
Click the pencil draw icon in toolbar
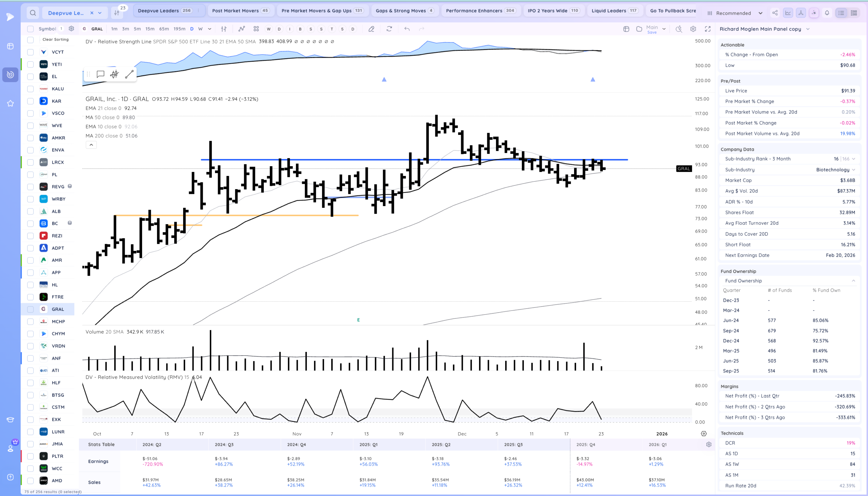[371, 29]
